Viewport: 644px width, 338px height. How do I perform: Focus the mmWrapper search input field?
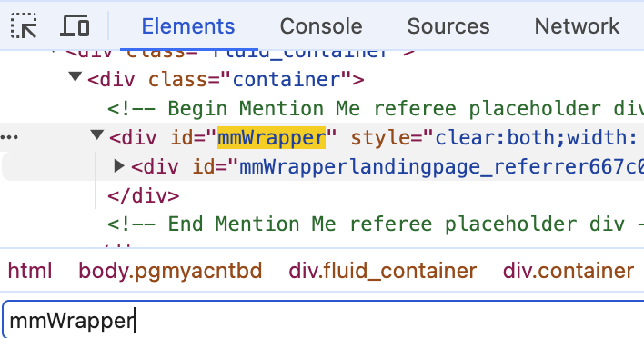pos(323,320)
